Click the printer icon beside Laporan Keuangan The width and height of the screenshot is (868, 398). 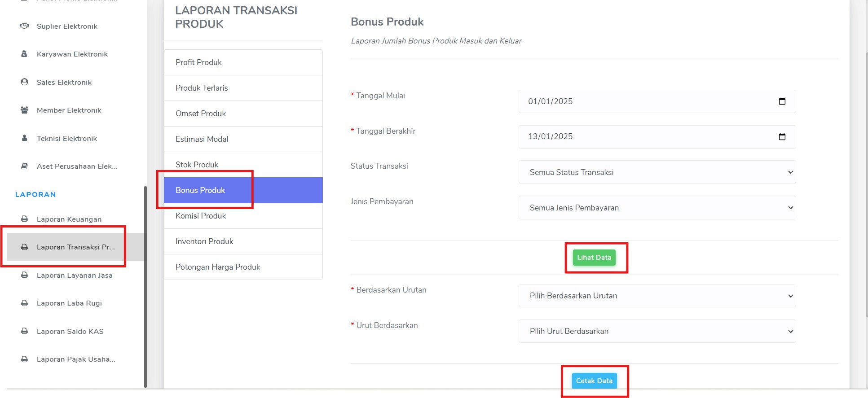coord(24,219)
